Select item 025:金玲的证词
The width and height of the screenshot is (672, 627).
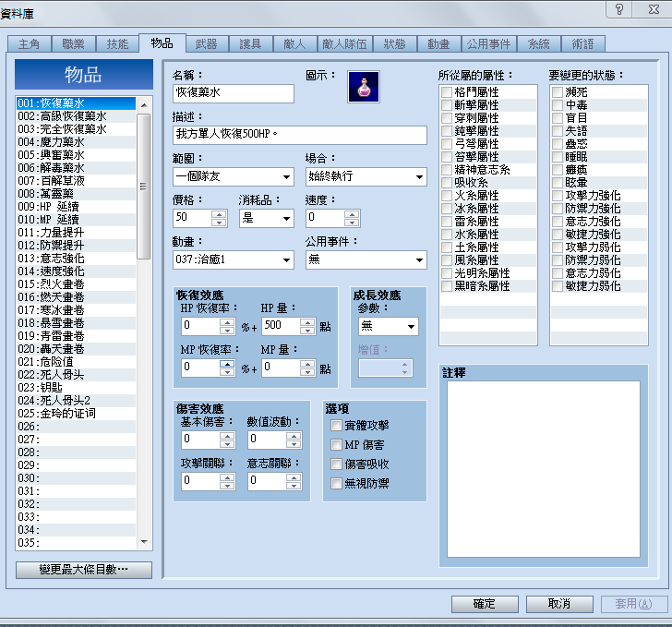[77, 414]
